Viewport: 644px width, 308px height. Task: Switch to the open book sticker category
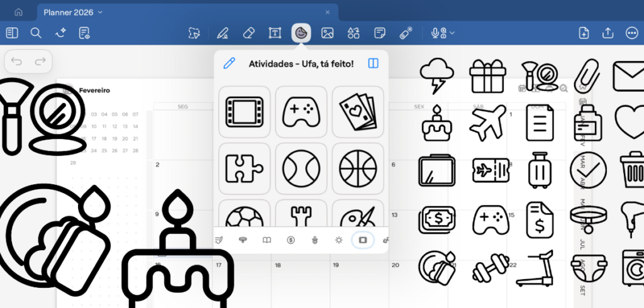point(267,239)
